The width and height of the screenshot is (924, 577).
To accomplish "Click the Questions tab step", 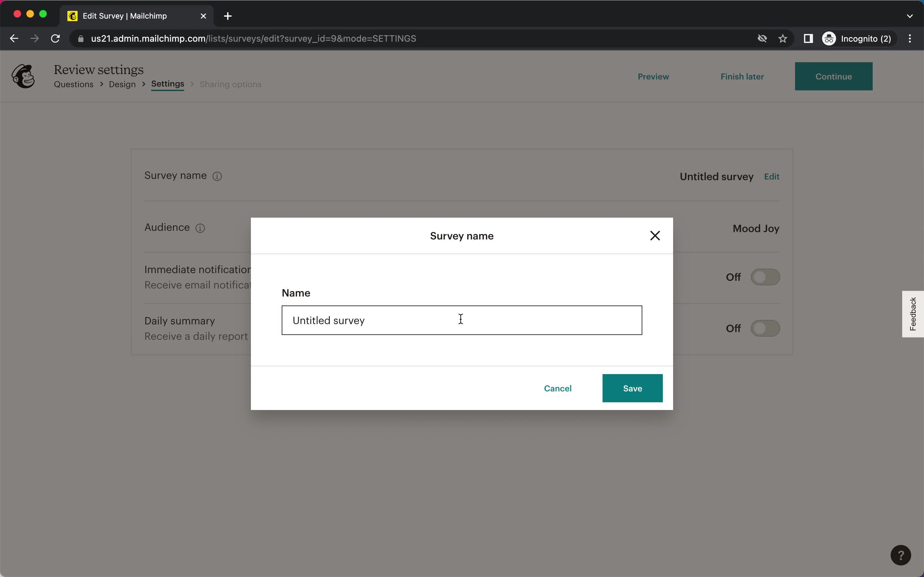I will click(73, 84).
